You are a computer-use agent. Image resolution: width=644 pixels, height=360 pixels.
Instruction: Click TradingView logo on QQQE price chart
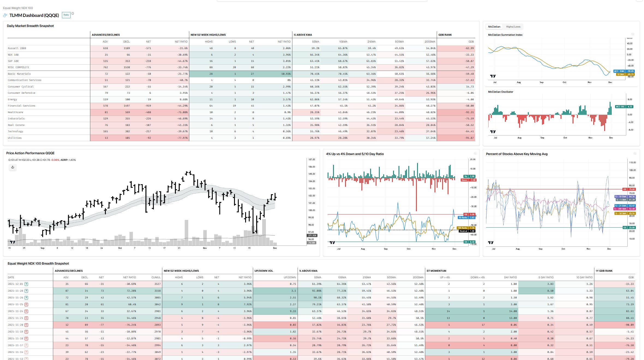coord(12,242)
